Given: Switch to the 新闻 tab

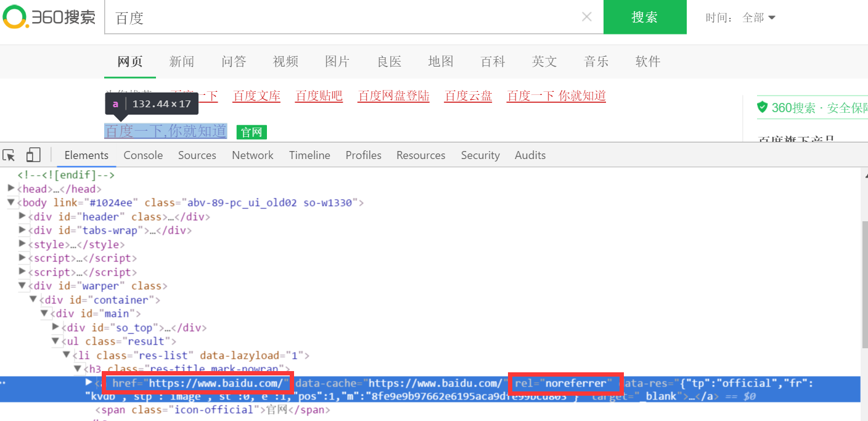Looking at the screenshot, I should click(182, 62).
